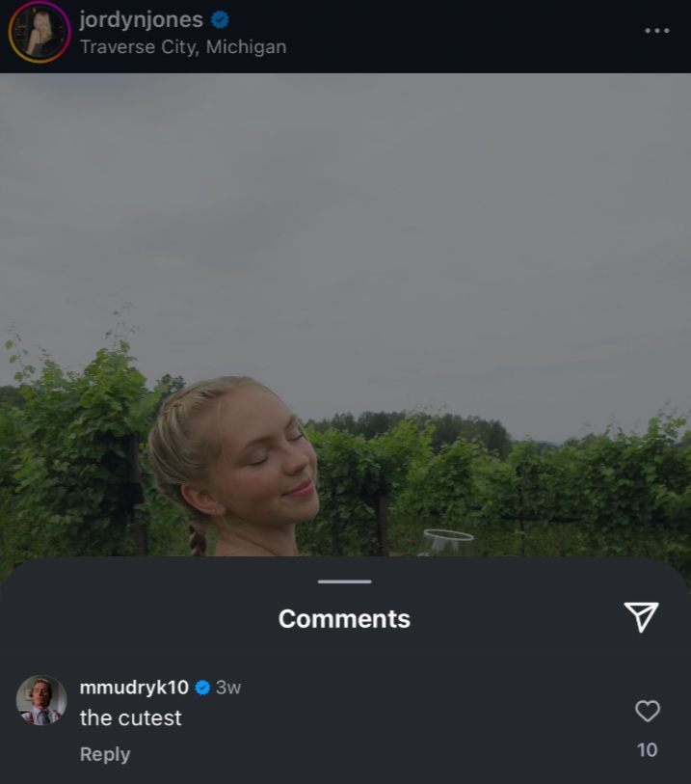
Task: Select the Comments panel heading
Action: click(344, 619)
